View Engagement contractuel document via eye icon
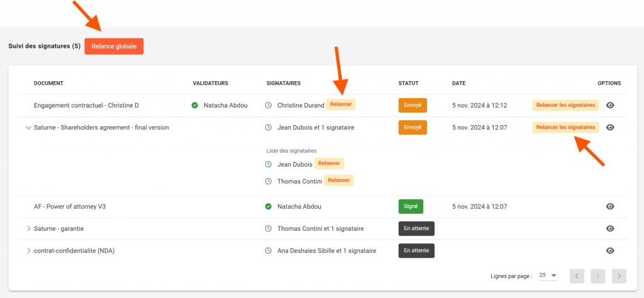This screenshot has height=298, width=644. (x=609, y=105)
